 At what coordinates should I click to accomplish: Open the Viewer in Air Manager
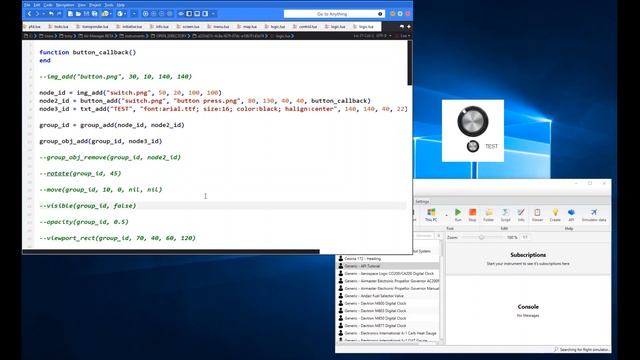point(537,214)
